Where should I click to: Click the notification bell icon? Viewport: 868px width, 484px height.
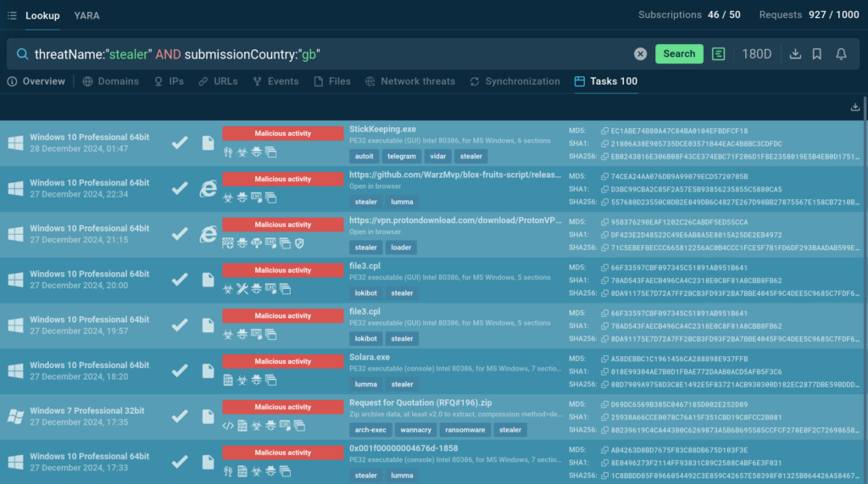click(x=841, y=53)
